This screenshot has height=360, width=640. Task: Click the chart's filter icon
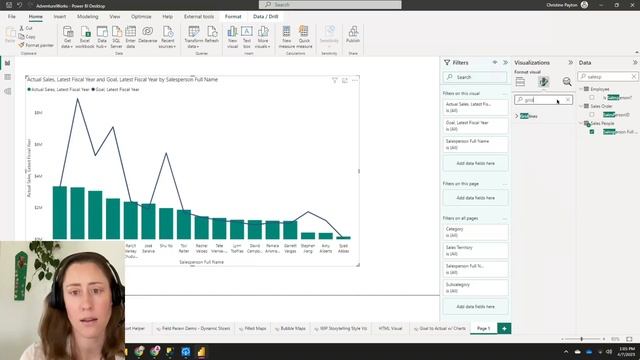coord(335,80)
